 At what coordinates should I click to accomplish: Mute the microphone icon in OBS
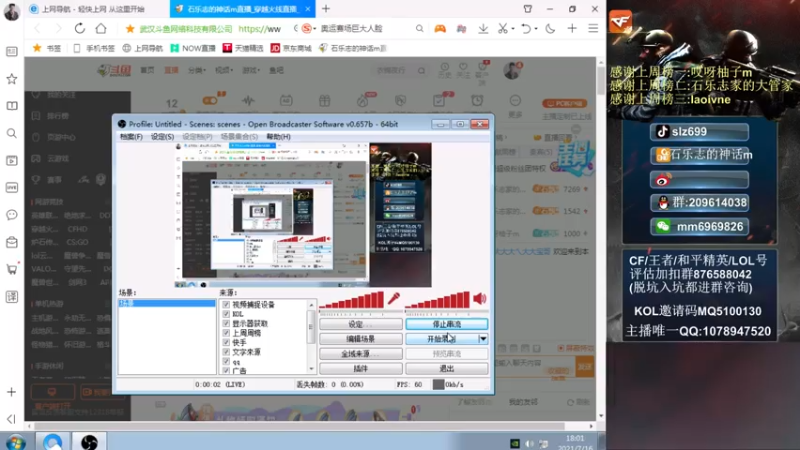tap(394, 298)
